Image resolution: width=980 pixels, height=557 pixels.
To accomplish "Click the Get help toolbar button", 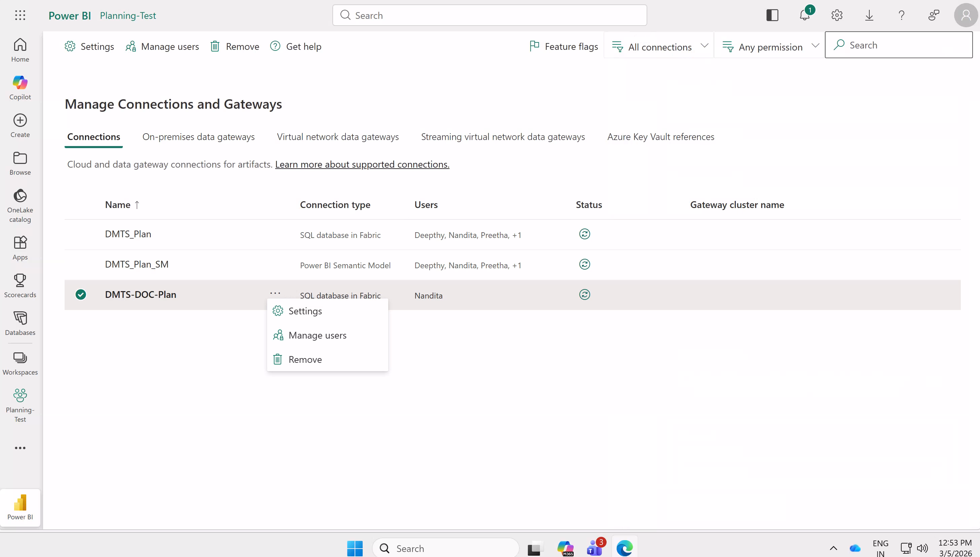I will pos(296,46).
